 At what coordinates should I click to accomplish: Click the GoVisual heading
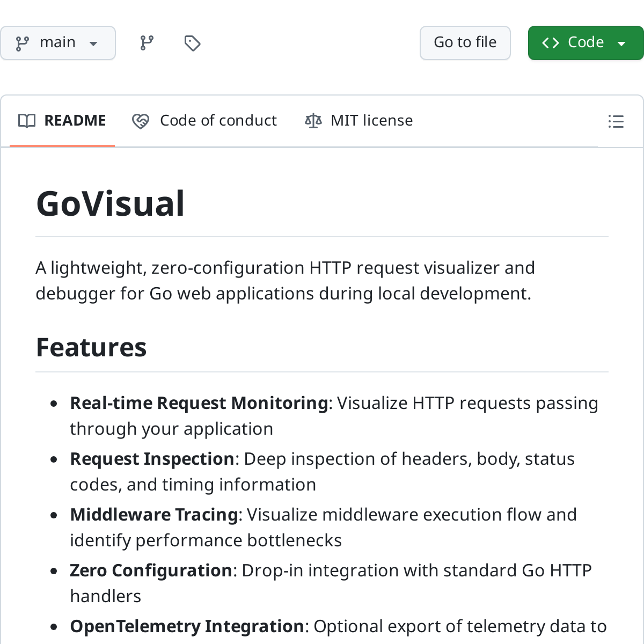click(111, 204)
